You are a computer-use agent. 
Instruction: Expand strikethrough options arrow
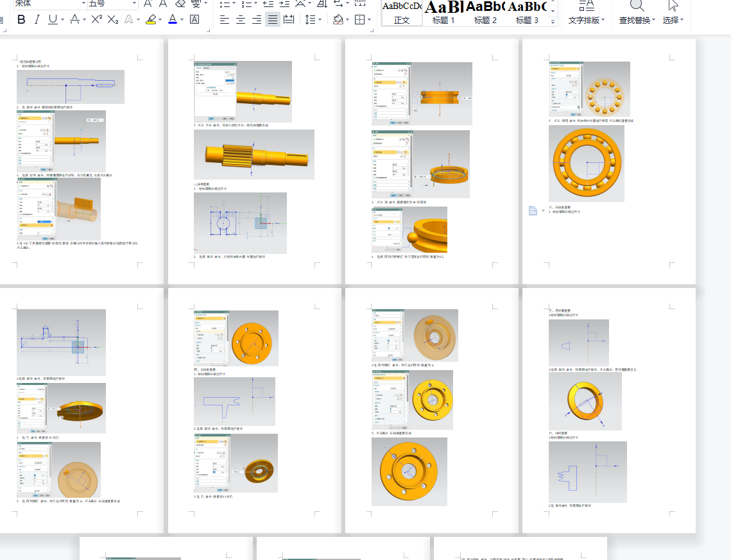(84, 20)
